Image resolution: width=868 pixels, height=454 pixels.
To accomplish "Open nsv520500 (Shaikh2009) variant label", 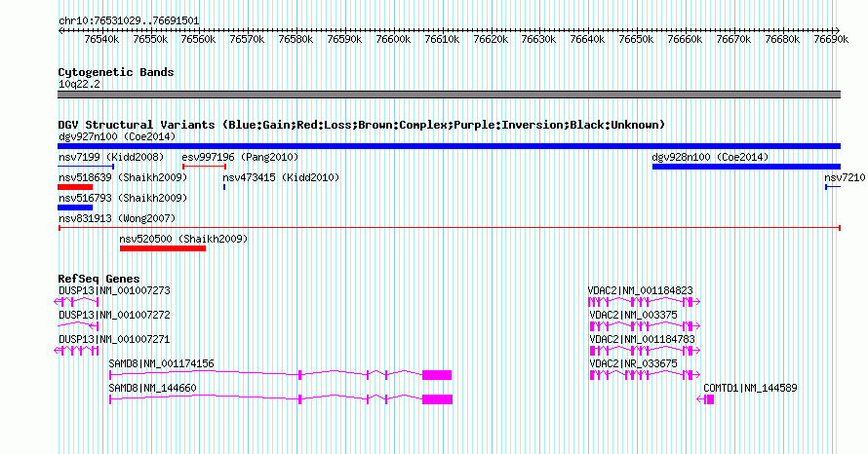I will tap(183, 239).
